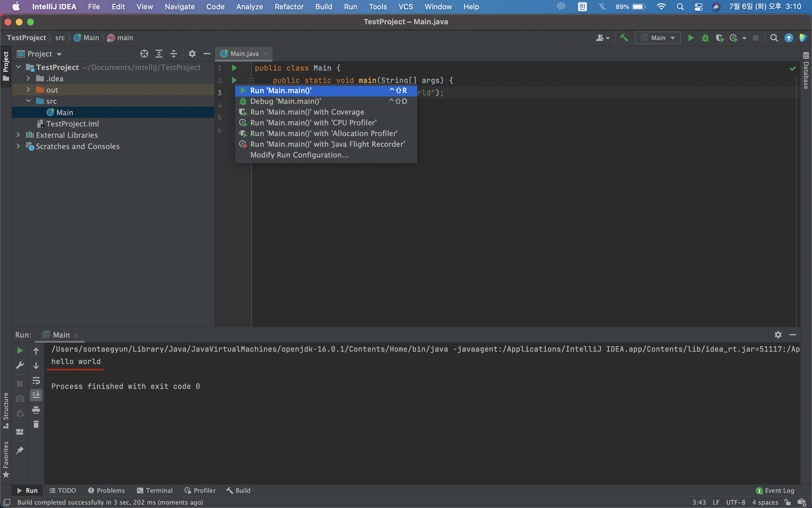Screen dimensions: 812x508
Task: Click the IDE update arrow icon
Action: pos(789,38)
